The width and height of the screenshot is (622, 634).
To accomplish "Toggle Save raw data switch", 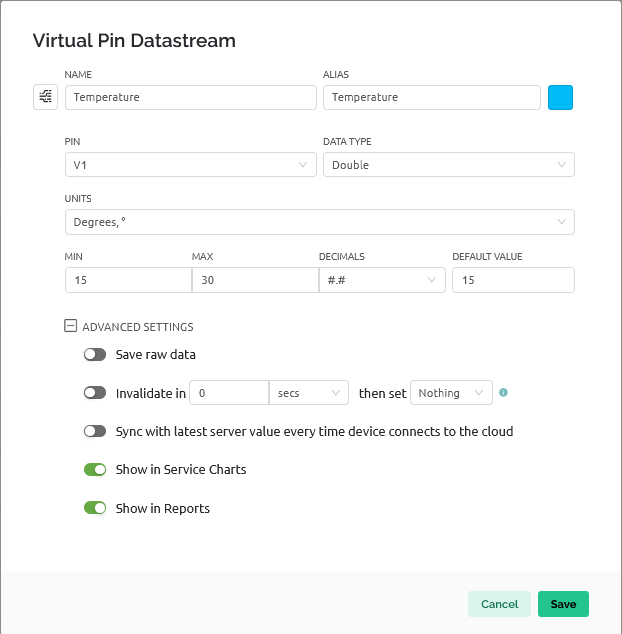I will 95,355.
